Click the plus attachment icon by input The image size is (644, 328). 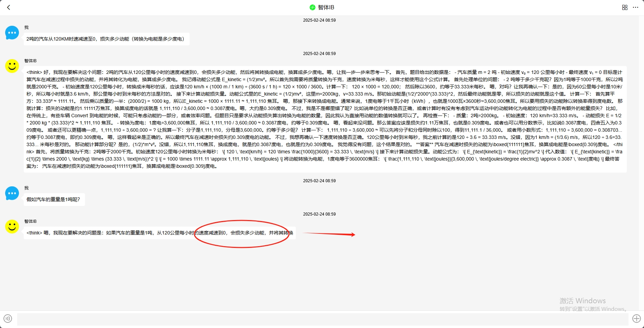(636, 318)
